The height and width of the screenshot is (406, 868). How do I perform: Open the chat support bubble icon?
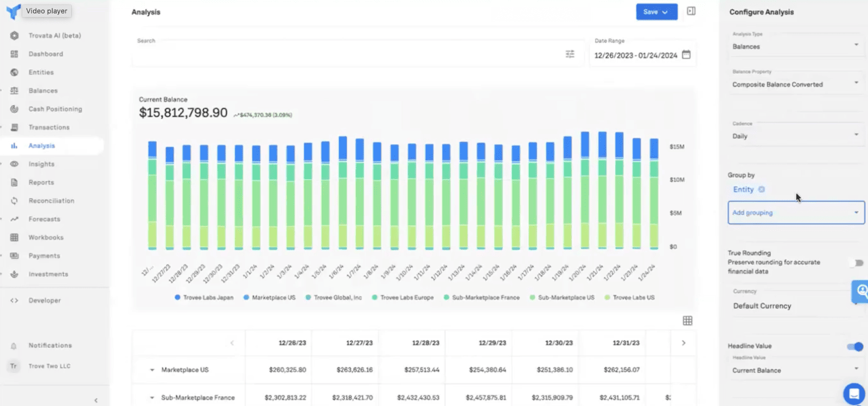(x=854, y=394)
